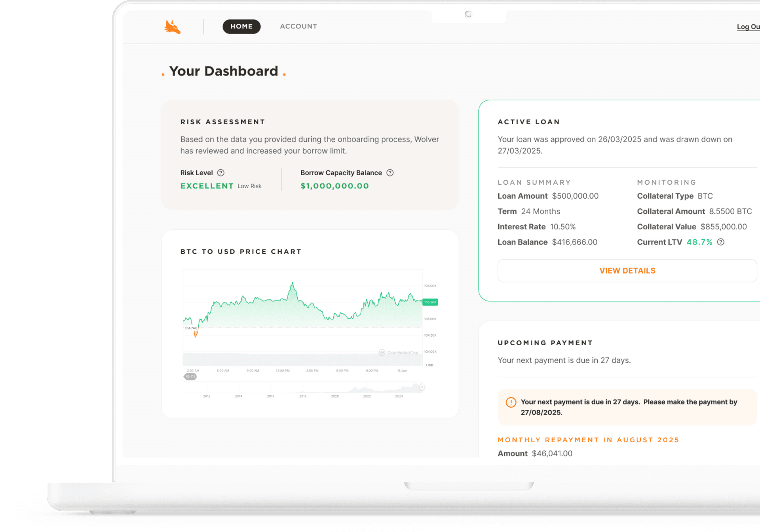The height and width of the screenshot is (532, 760).
Task: Click the peak of the BTC price chart
Action: tap(293, 283)
